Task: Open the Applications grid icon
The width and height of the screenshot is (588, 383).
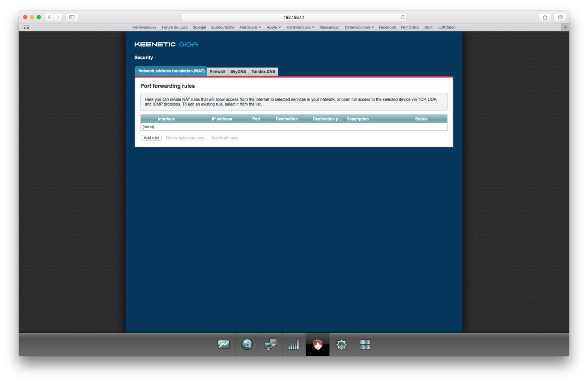Action: coord(365,345)
